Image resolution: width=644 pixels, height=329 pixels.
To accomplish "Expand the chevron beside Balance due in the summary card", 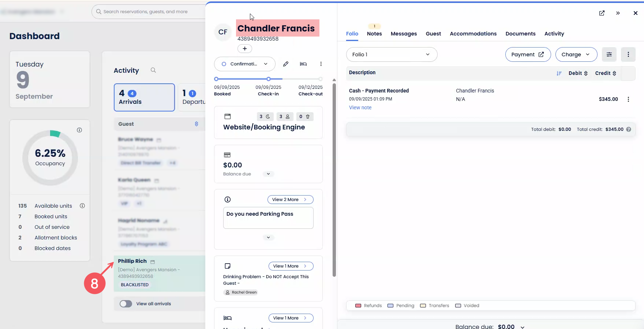I will point(268,174).
